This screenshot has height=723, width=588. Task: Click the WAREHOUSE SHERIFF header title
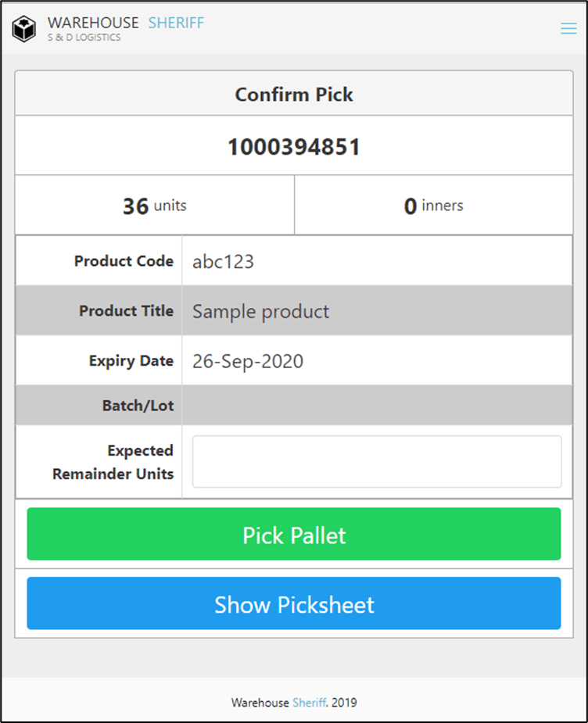point(125,23)
